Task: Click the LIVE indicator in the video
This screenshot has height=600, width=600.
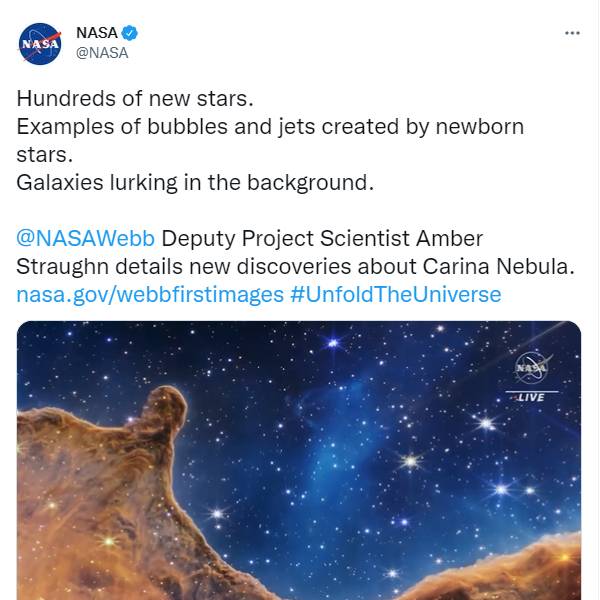Action: coord(531,397)
